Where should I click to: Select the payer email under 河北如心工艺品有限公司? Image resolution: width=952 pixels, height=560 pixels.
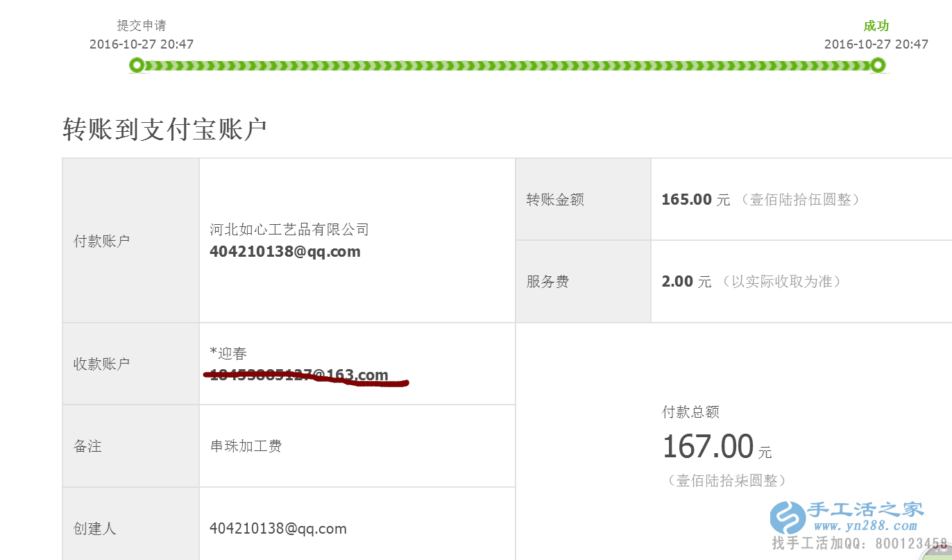coord(284,252)
